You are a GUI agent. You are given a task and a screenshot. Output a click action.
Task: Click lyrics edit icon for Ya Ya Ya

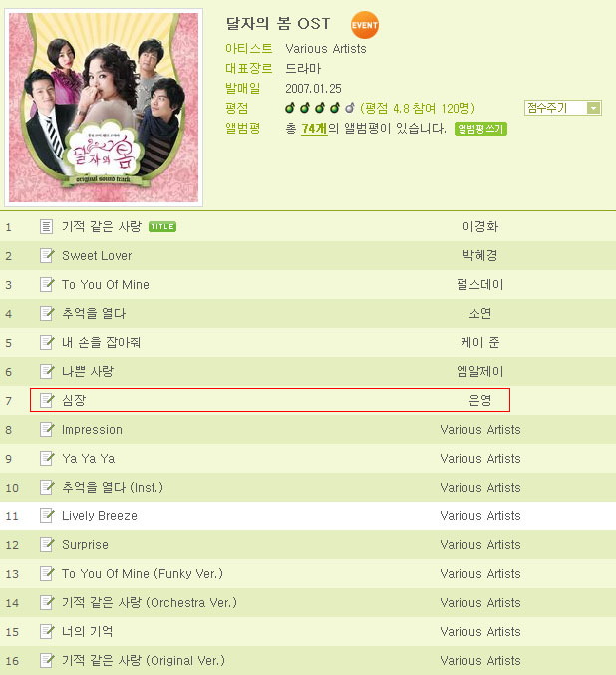pyautogui.click(x=47, y=458)
